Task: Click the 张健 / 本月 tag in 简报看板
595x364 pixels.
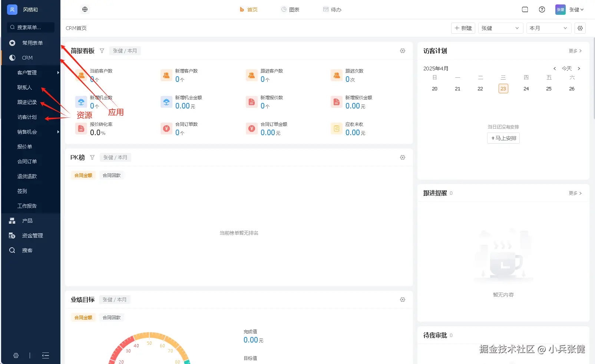Action: pos(125,51)
